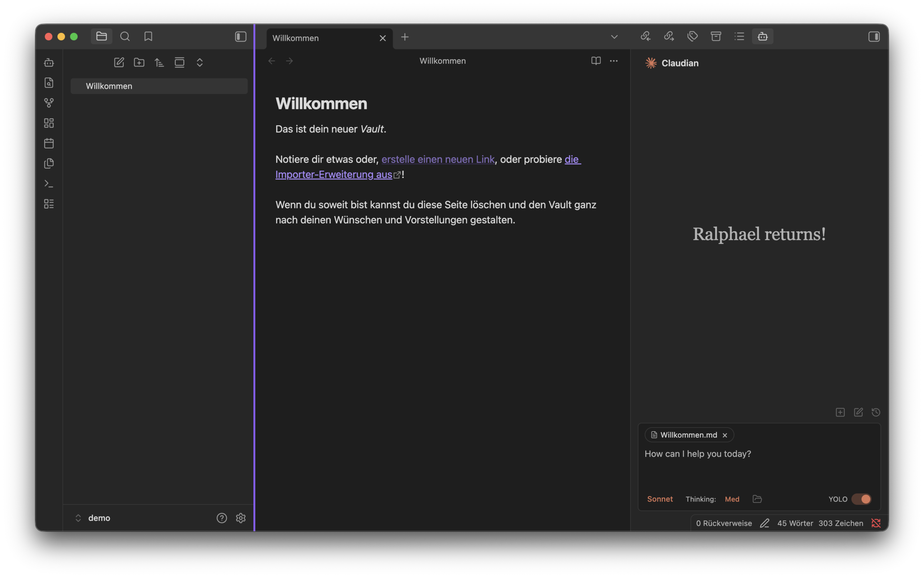
Task: Disable the YOLO switch
Action: (x=861, y=499)
